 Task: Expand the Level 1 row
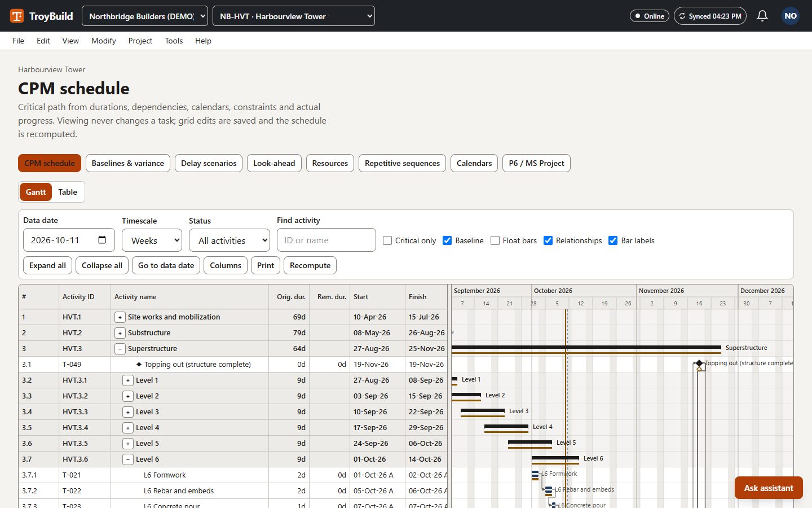128,380
